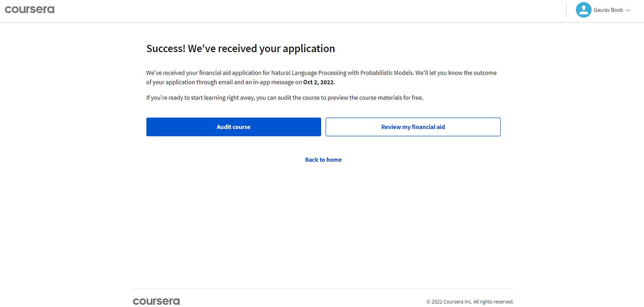This screenshot has height=307, width=644.
Task: Open Review my financial aid
Action: coord(413,127)
